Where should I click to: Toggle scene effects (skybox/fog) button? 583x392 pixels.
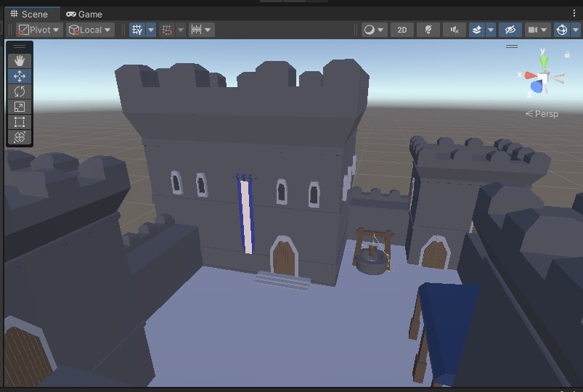tap(477, 30)
